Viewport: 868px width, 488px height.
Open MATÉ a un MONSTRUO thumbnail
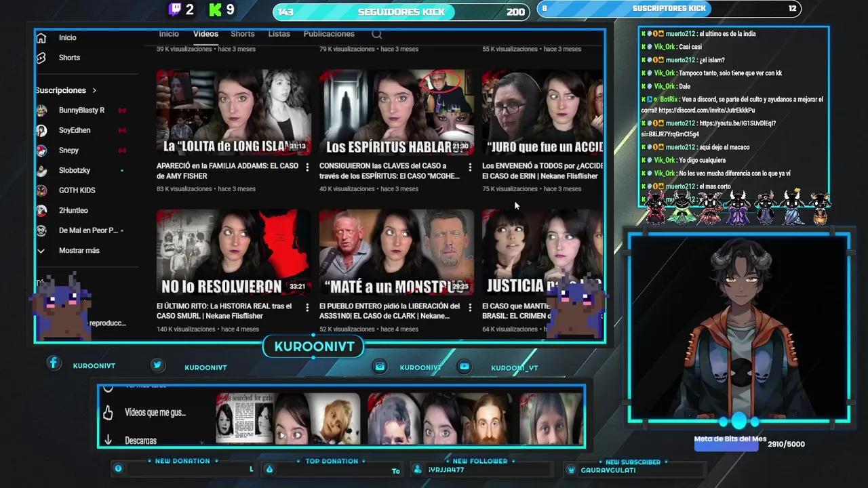397,253
